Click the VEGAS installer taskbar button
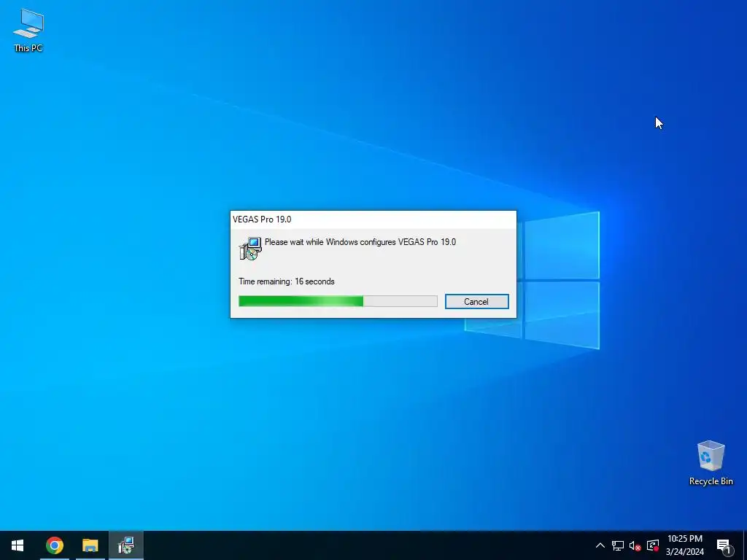 pos(125,545)
